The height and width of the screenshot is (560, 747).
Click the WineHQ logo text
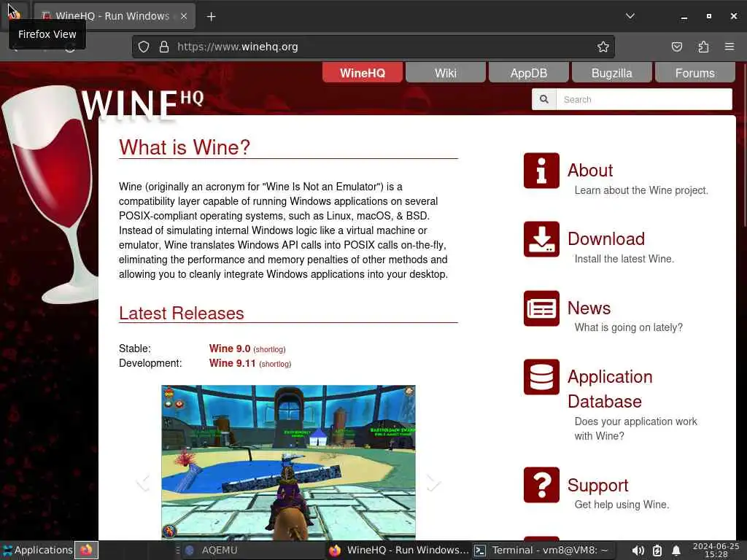click(142, 104)
